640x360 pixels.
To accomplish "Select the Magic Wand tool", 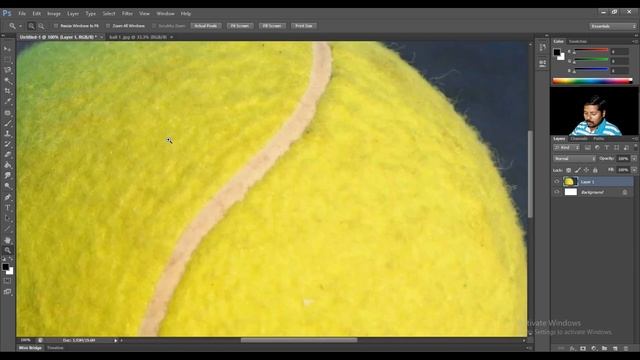I will click(7, 81).
